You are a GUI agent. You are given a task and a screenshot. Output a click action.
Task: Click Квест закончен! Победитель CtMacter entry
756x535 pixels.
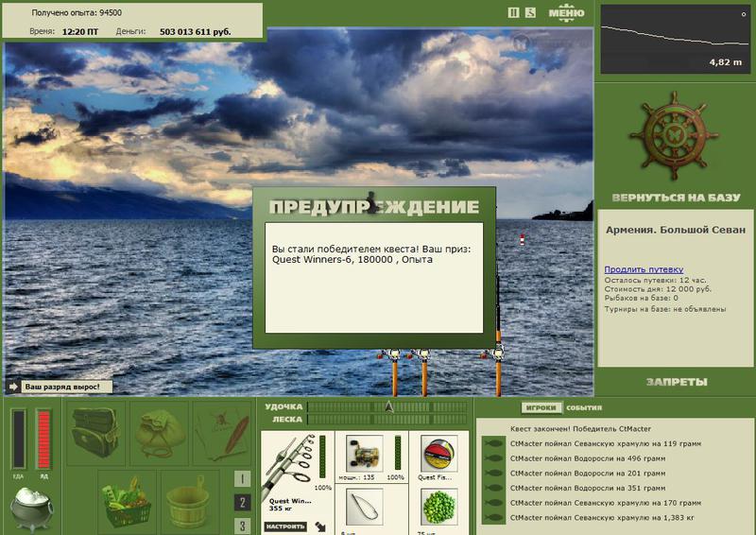(x=580, y=429)
